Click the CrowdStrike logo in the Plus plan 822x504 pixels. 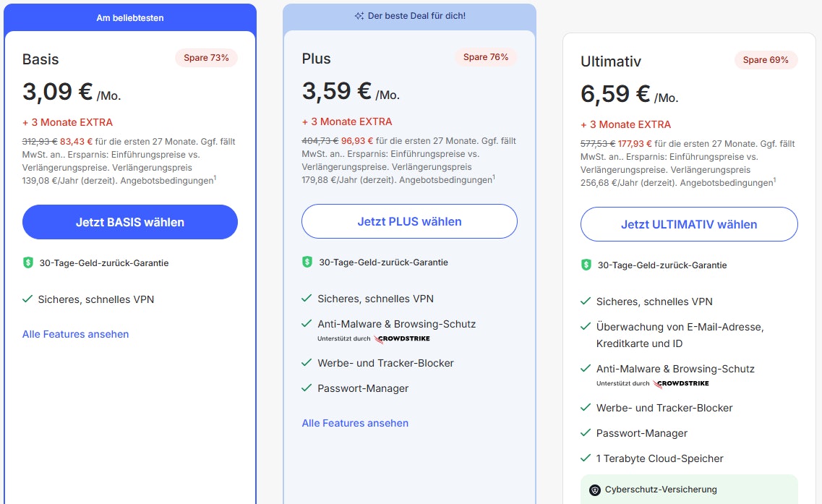click(403, 338)
